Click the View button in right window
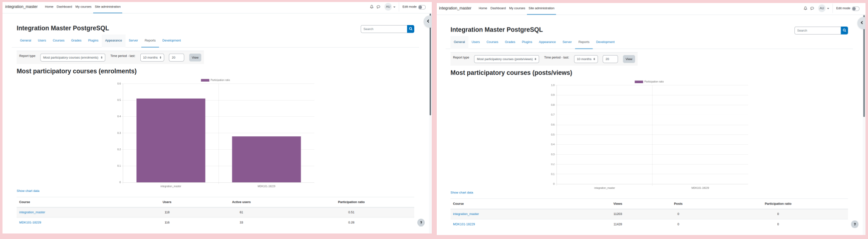Screen dimensions: 868x239 click(629, 59)
